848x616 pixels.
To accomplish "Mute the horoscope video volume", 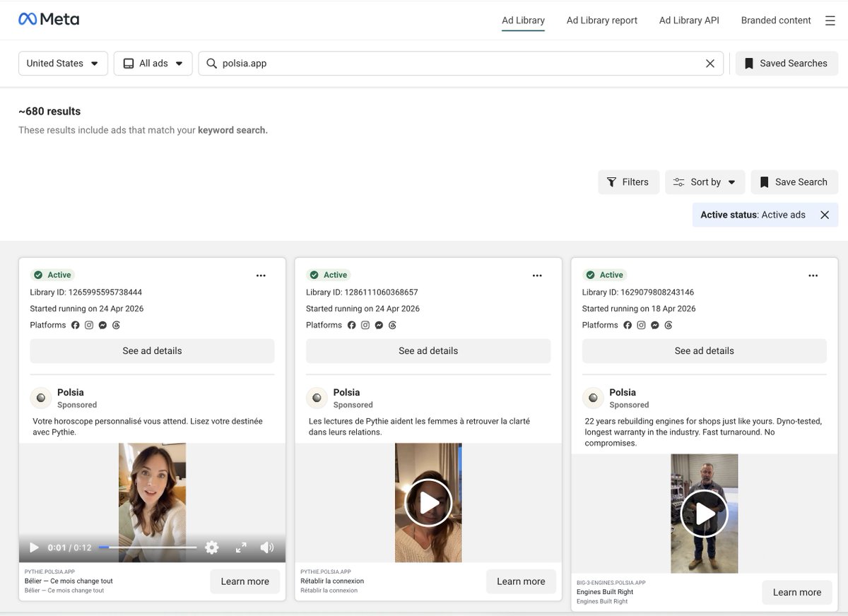I will click(267, 547).
